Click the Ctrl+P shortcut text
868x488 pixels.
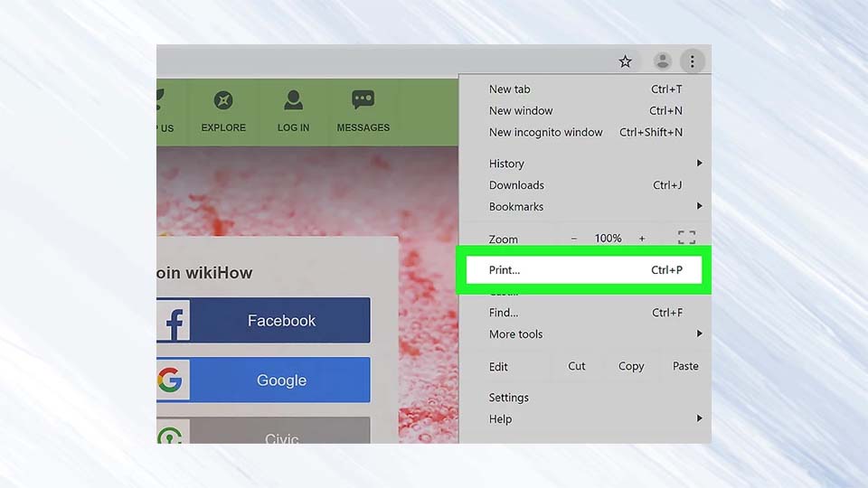[x=666, y=270]
